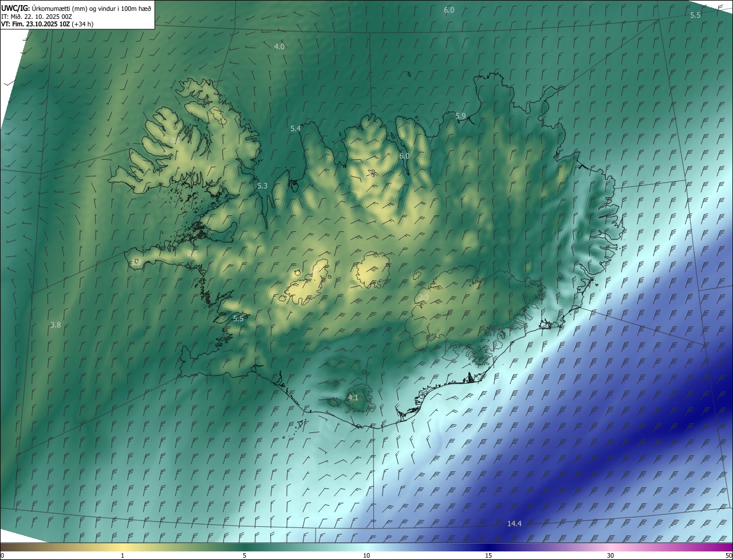Viewport: 733px width, 560px height.
Task: Click the color scale tick label 15
Action: [x=488, y=555]
